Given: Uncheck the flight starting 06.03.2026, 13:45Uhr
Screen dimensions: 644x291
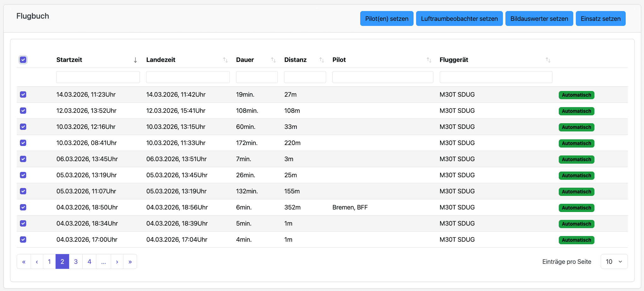Looking at the screenshot, I should [x=23, y=159].
